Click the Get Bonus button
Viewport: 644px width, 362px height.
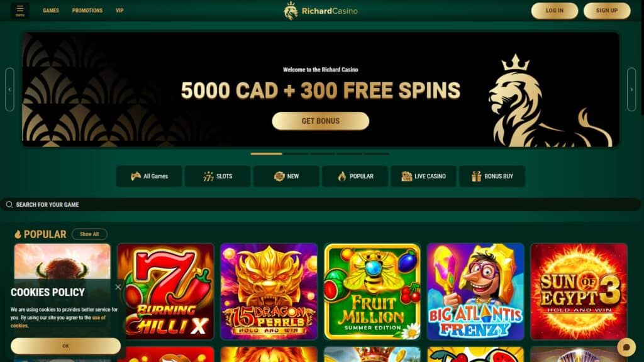click(x=320, y=121)
